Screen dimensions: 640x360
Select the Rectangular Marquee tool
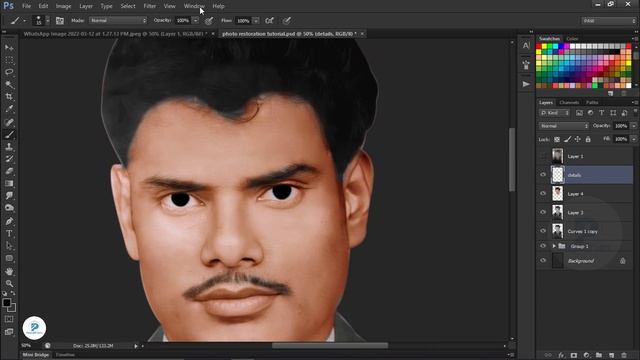9,60
